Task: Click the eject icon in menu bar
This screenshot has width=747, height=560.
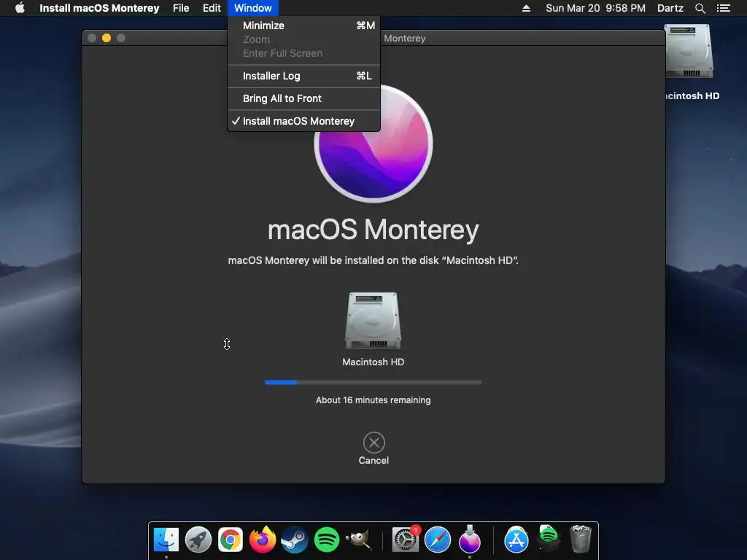Action: 526,8
